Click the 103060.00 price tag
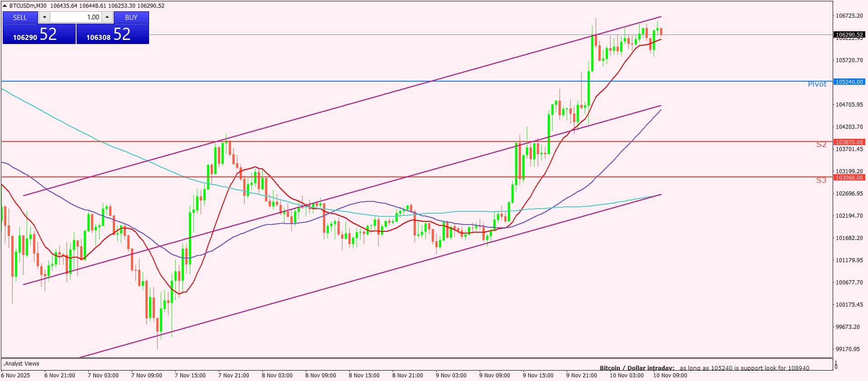Screen dimensions: 868x381 849,178
